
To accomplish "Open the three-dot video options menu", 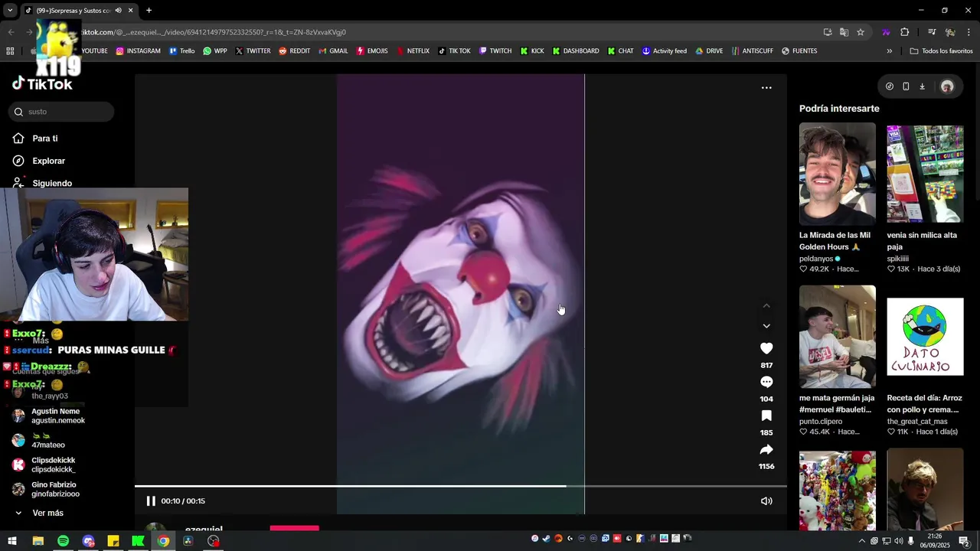I will [766, 88].
